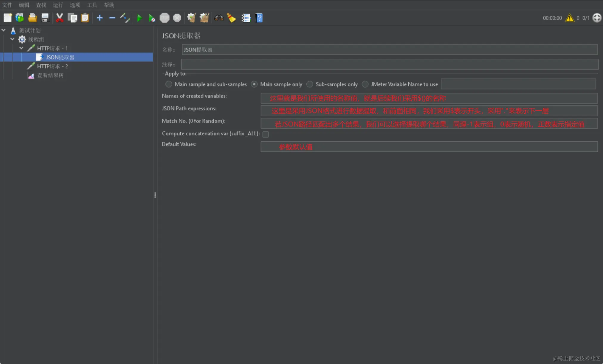Click the green Start run icon
The height and width of the screenshot is (364, 603).
tap(139, 18)
